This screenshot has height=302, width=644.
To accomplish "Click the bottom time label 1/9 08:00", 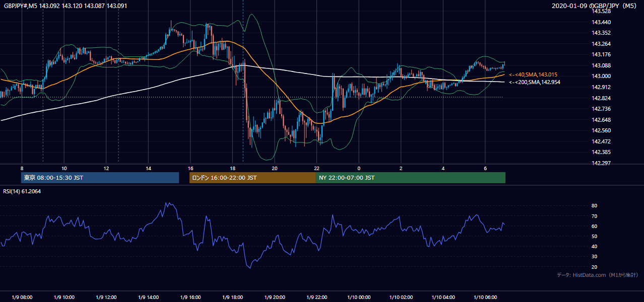I will (x=22, y=297).
